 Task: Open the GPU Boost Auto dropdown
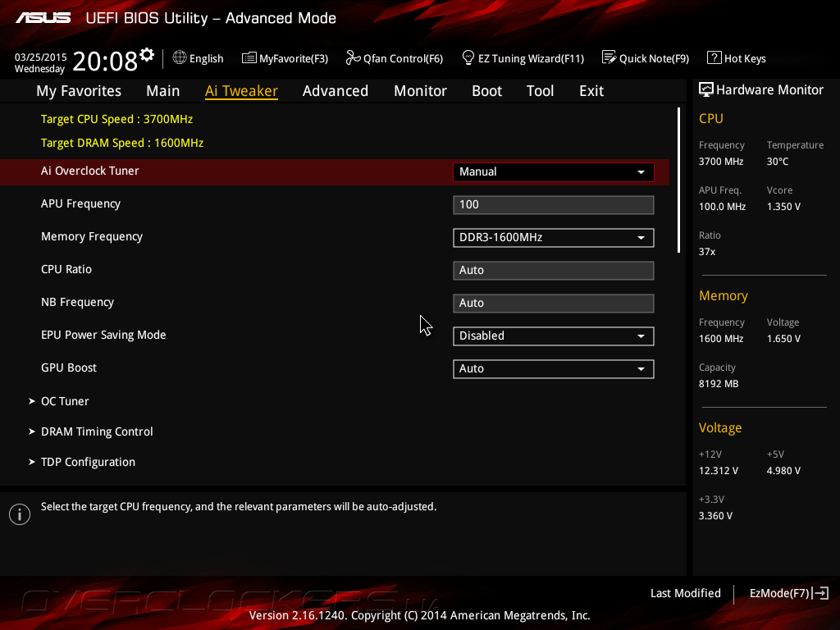(554, 368)
